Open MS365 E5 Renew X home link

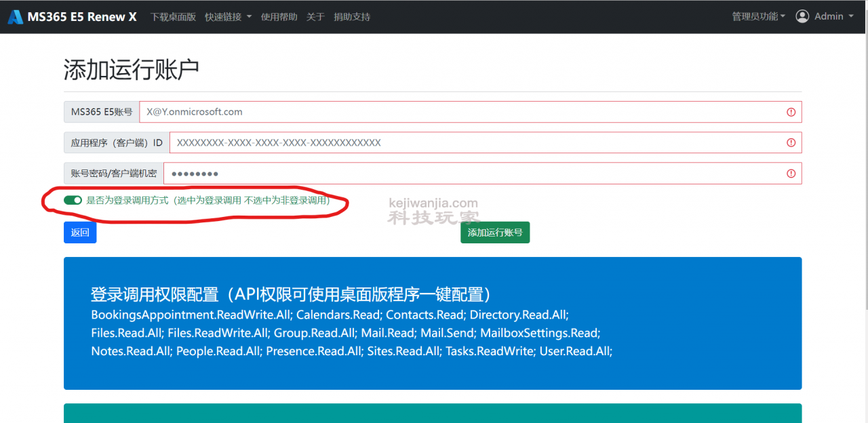click(82, 17)
